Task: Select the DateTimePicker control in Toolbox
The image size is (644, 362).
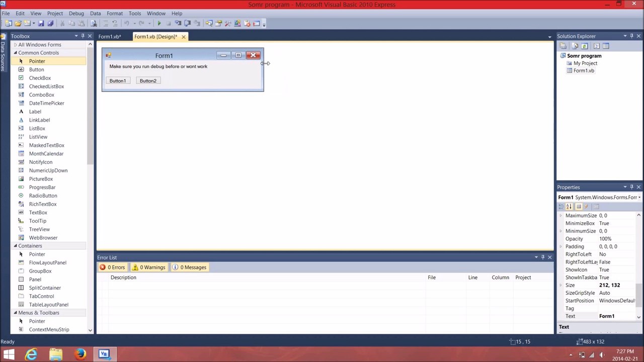Action: point(46,103)
